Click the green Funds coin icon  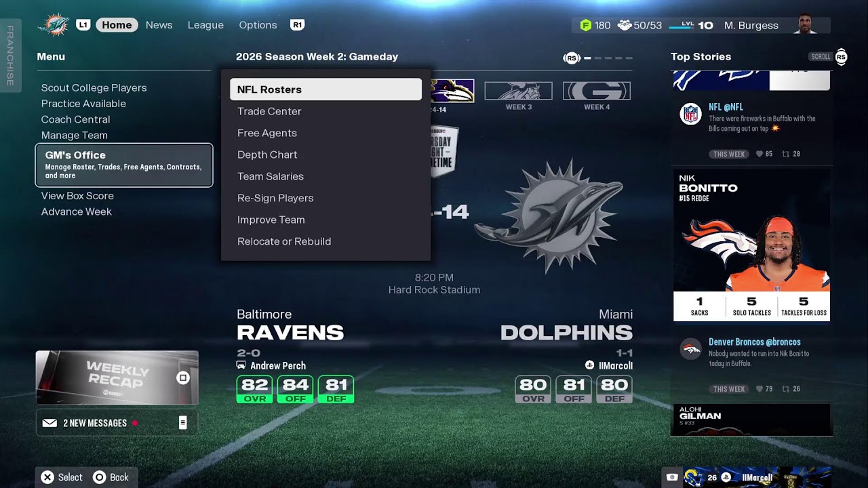[586, 25]
